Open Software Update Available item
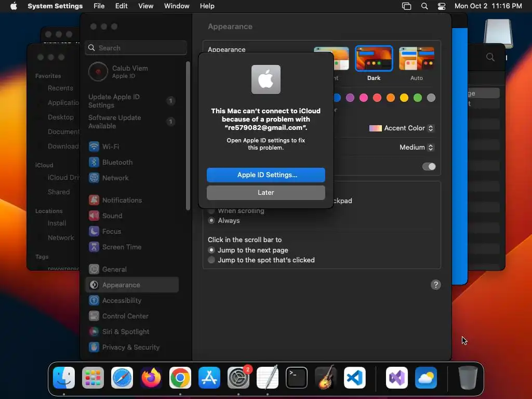The image size is (532, 399). point(131,122)
